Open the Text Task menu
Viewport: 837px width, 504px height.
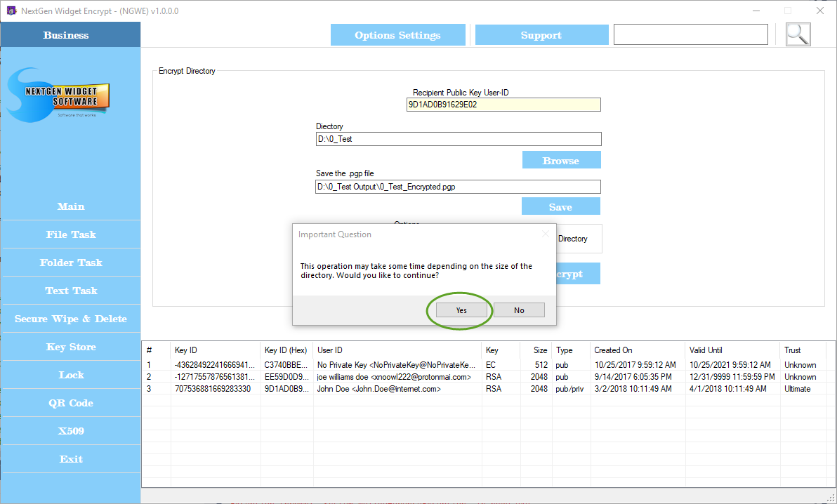pos(71,291)
